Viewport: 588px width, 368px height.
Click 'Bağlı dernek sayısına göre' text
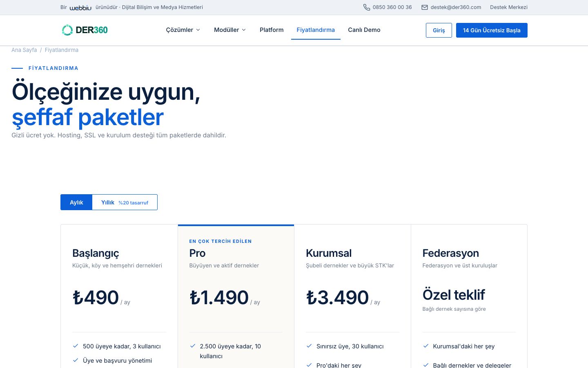[x=454, y=309]
